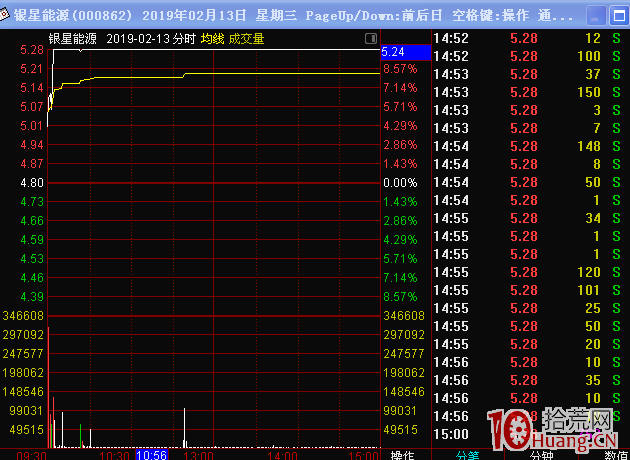Toggle the side panel icon beside 成交量
Image resolution: width=630 pixels, height=460 pixels.
370,39
